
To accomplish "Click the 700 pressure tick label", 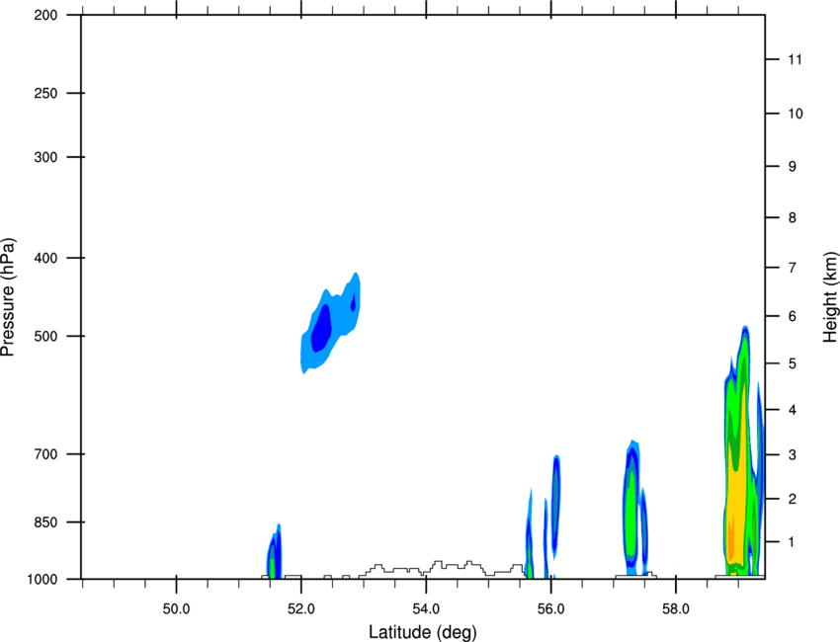I will click(x=45, y=454).
